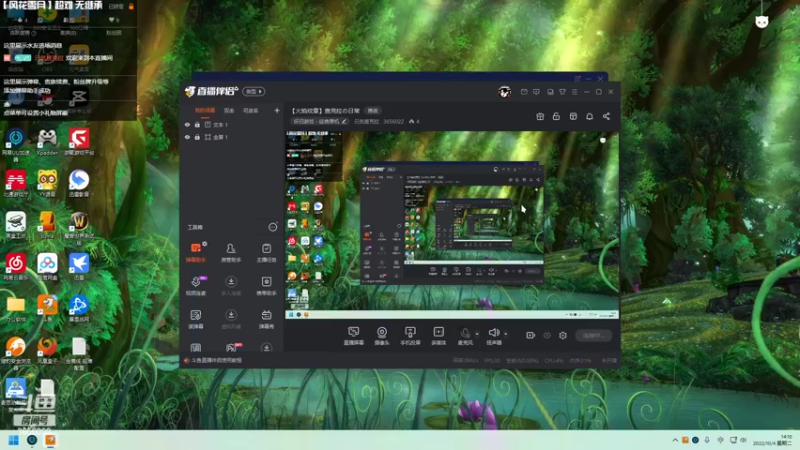Open YY语音 desktop shortcut
The height and width of the screenshot is (450, 800).
pyautogui.click(x=47, y=184)
